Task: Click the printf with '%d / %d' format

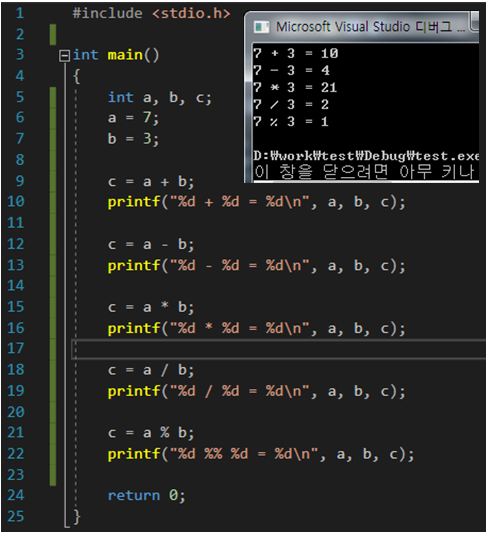Action: pyautogui.click(x=256, y=392)
